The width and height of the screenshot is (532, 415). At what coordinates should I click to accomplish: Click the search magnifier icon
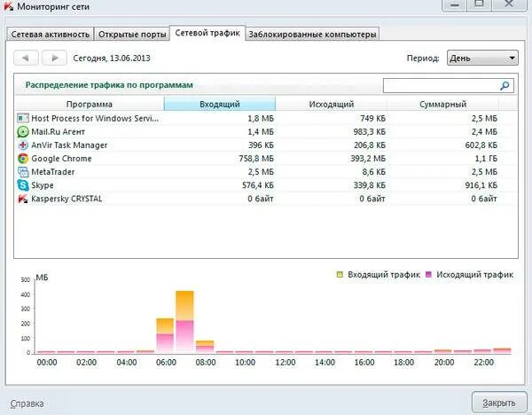click(505, 86)
